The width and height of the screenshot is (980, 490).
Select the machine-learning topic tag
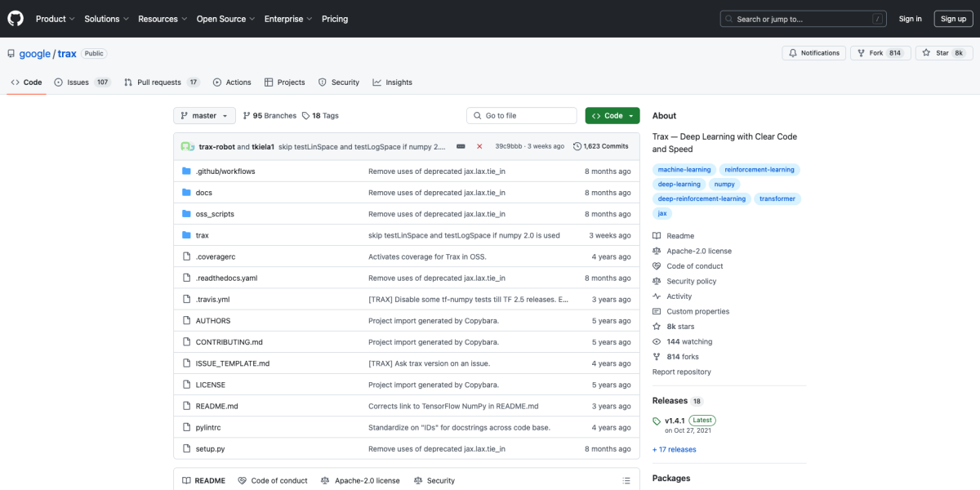[x=684, y=170]
